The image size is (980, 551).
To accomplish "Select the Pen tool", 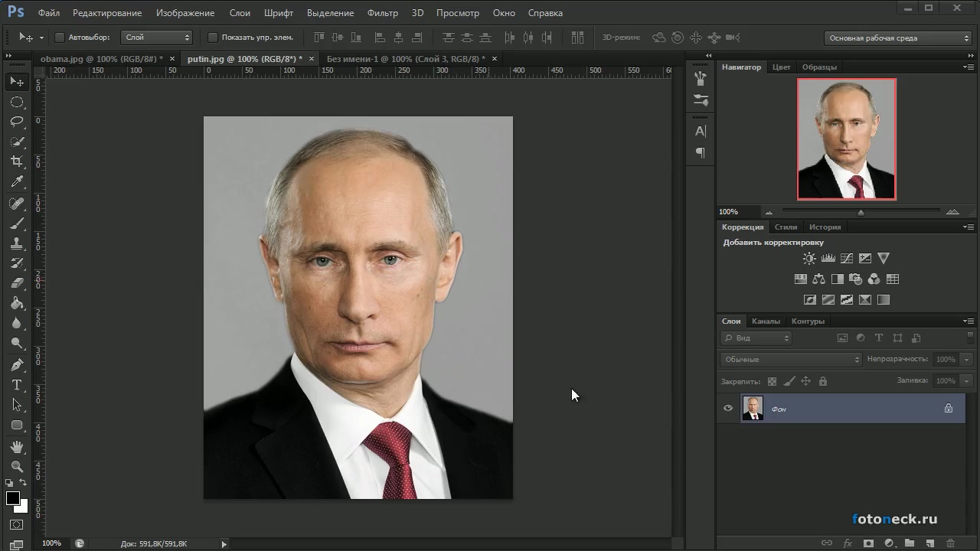I will tap(17, 365).
